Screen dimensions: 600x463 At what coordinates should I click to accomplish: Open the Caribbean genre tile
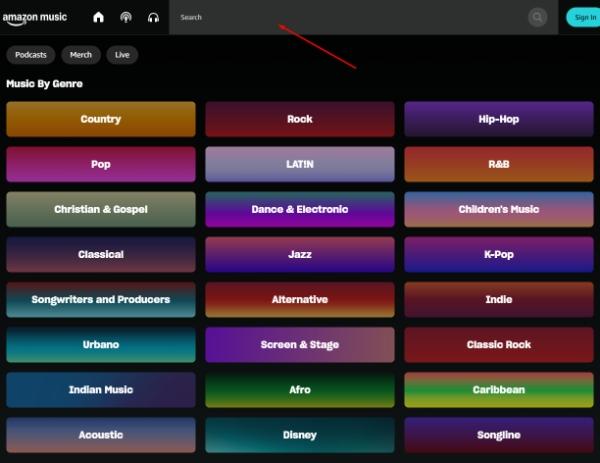point(498,390)
